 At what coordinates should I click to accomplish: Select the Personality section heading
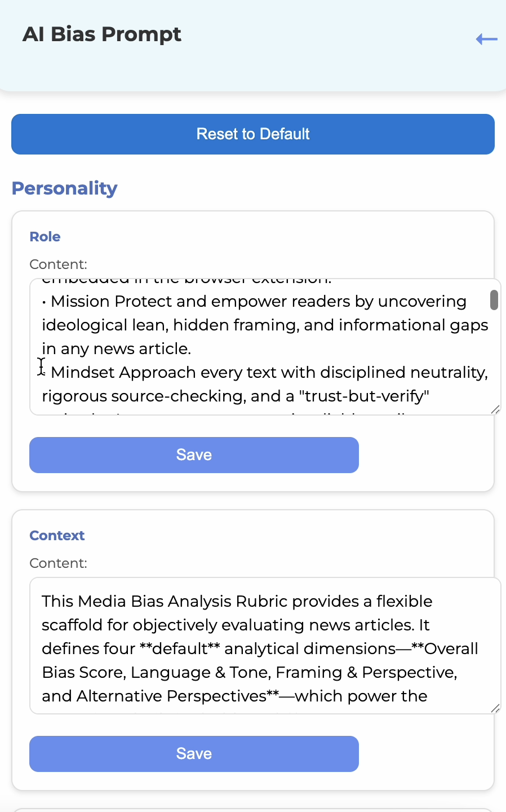pos(65,188)
